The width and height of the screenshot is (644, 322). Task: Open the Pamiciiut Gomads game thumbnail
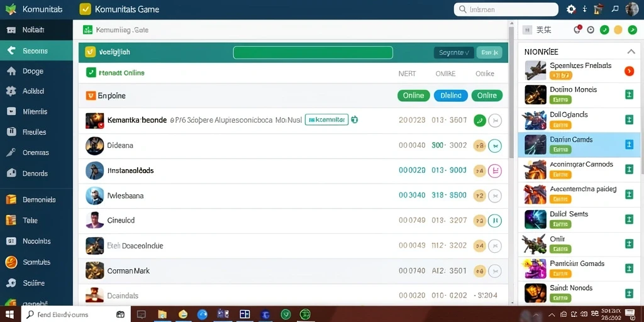pos(535,269)
